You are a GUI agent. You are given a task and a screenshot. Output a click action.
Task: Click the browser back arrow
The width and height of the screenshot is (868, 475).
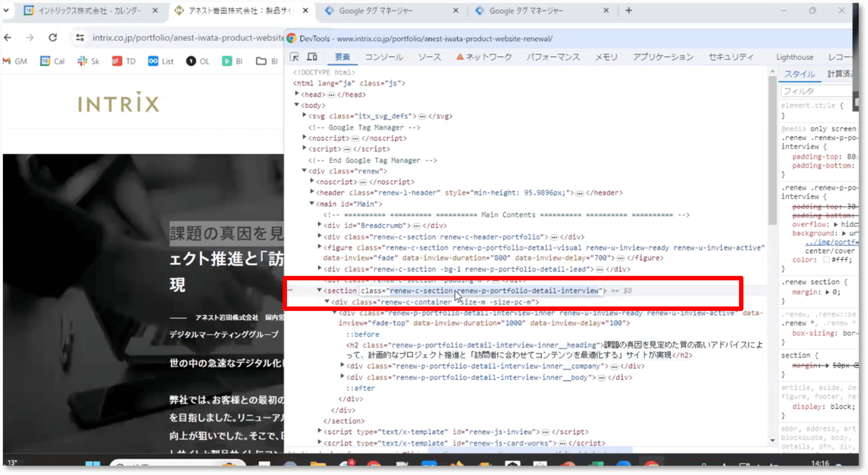point(8,38)
